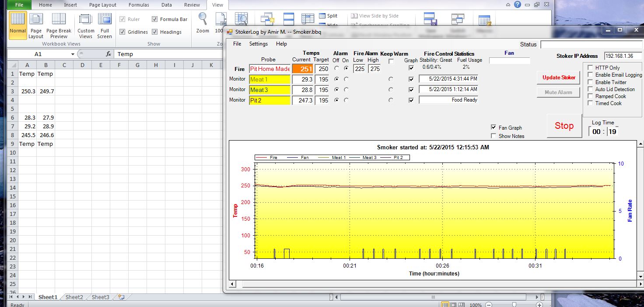Turn on alarm for Meat 1 probe
Screen dimensions: 644x307
click(x=346, y=79)
